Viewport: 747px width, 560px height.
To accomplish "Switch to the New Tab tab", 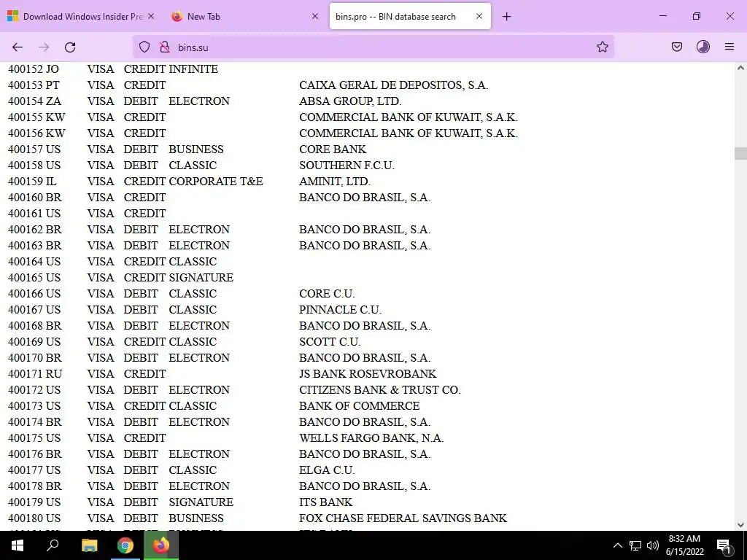I will (245, 16).
